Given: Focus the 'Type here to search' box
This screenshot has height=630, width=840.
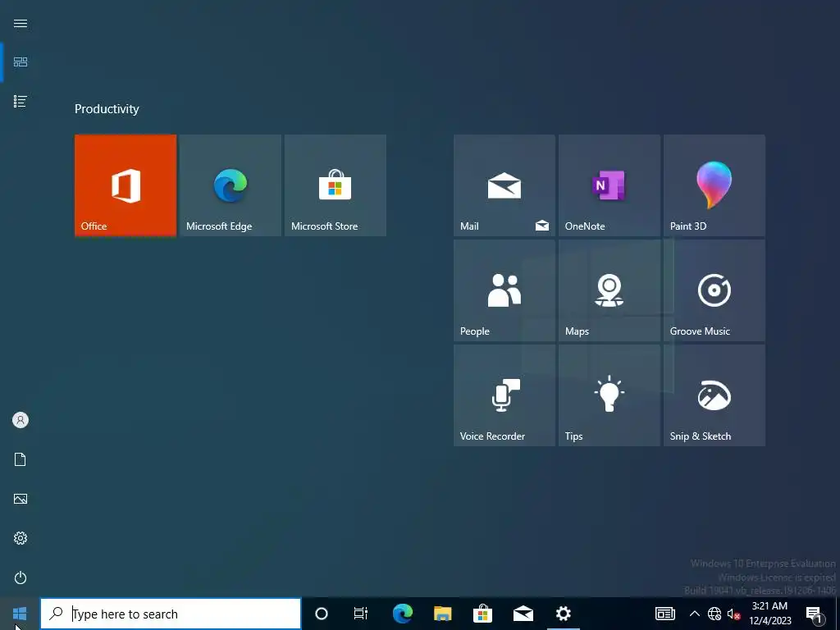Looking at the screenshot, I should point(171,614).
